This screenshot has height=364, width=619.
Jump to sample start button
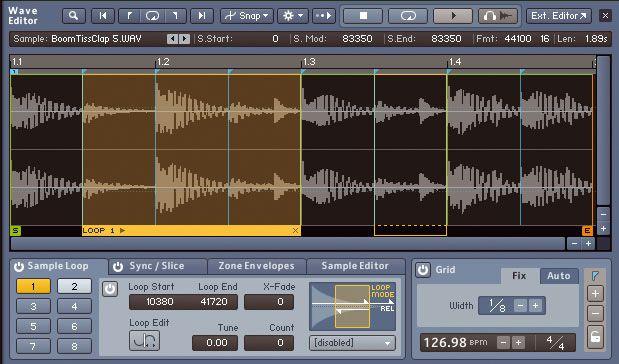103,16
